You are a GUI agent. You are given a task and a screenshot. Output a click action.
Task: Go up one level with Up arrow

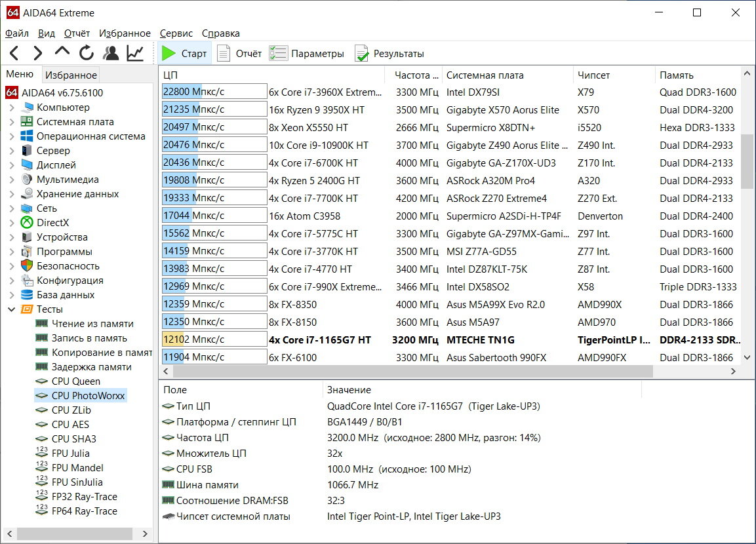(x=62, y=52)
